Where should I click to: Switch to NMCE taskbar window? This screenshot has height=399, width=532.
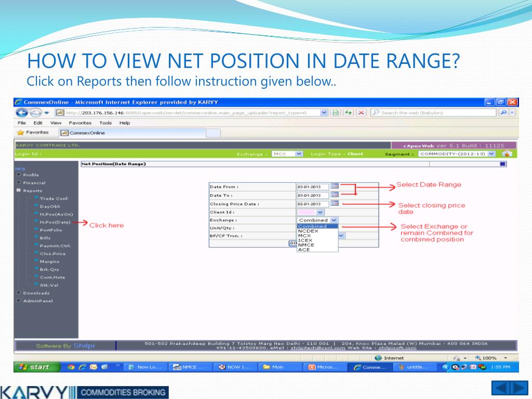pyautogui.click(x=190, y=367)
